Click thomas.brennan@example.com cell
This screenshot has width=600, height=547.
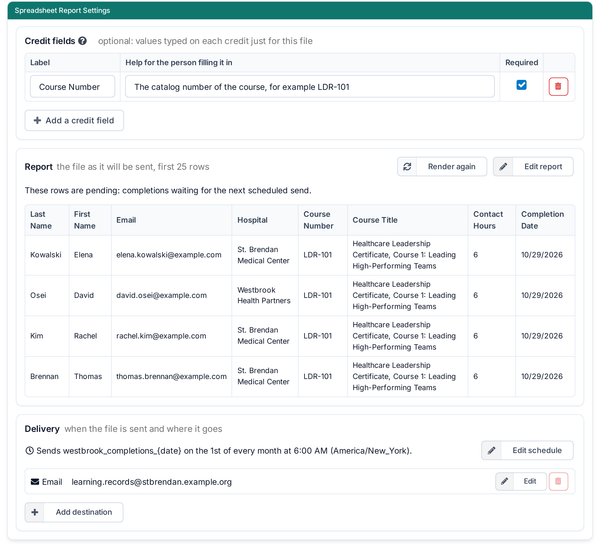(x=171, y=377)
